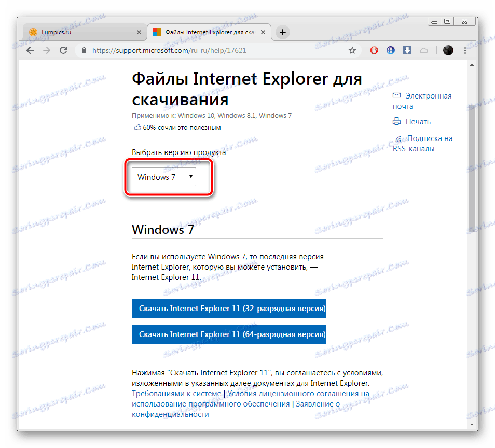Click the vertical scrollbar thumb
The width and height of the screenshot is (495, 448).
click(472, 169)
